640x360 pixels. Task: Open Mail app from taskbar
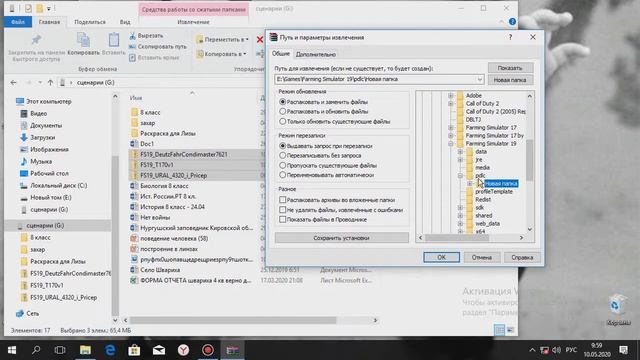pyautogui.click(x=159, y=350)
